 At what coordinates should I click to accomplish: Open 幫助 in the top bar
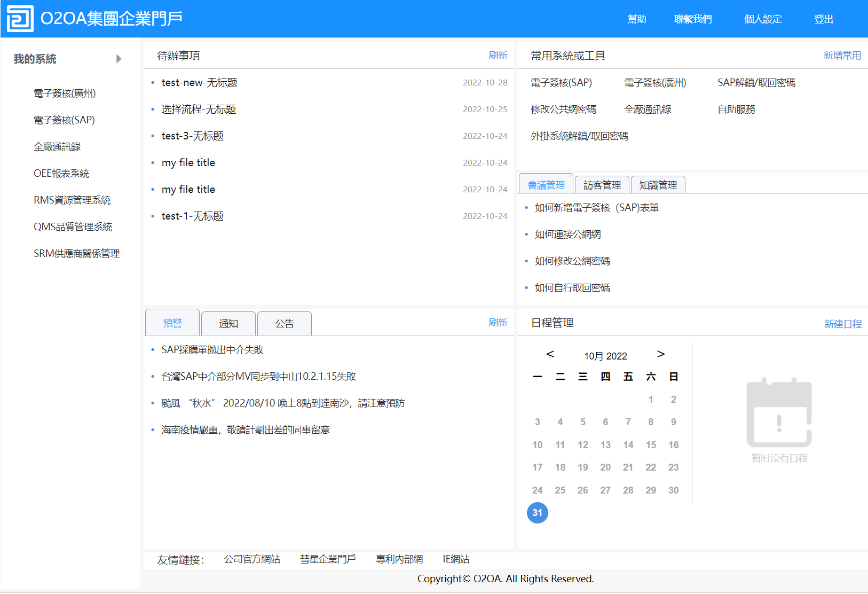click(637, 19)
